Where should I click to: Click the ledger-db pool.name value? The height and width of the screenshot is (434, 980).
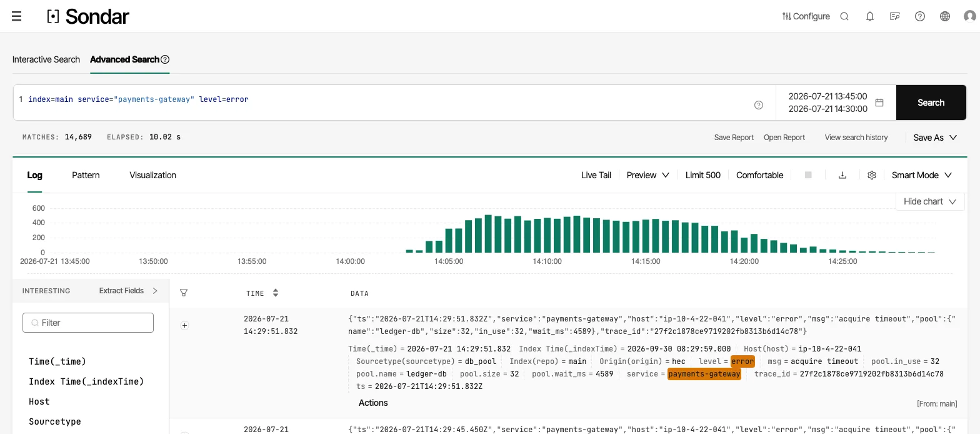click(426, 374)
